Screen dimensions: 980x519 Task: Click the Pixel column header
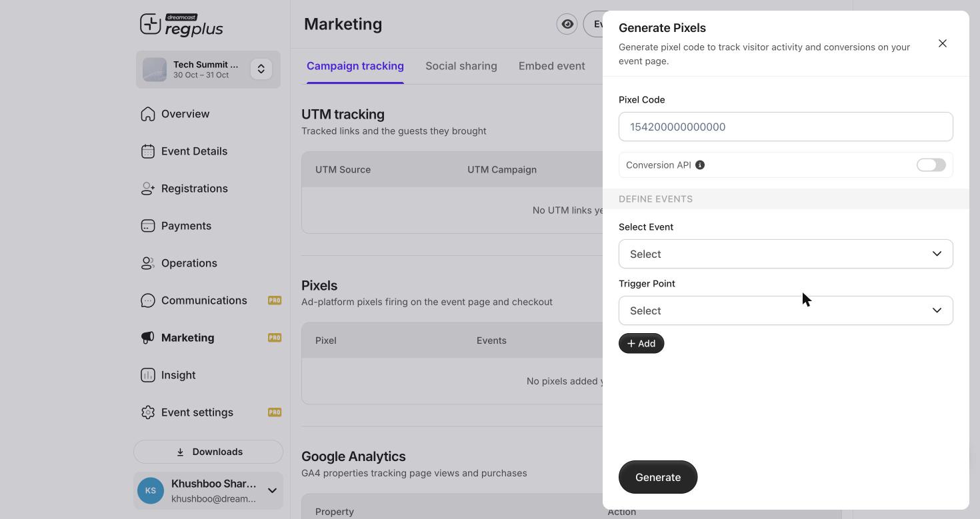click(326, 340)
